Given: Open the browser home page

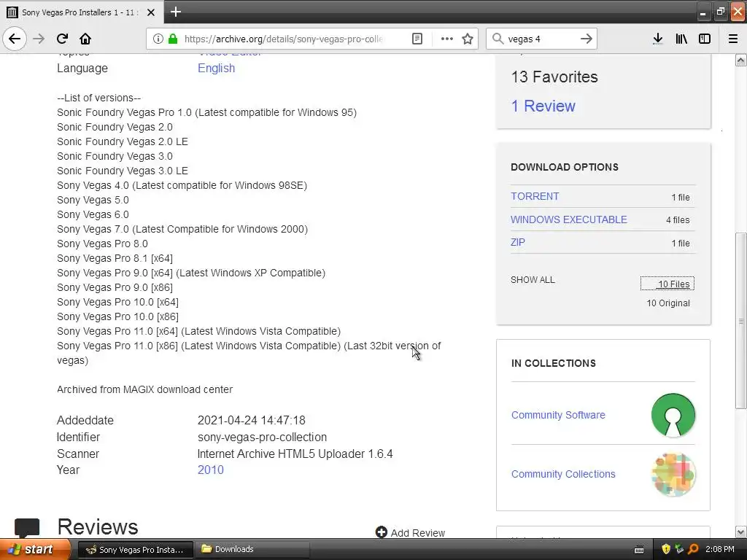Looking at the screenshot, I should coord(85,39).
